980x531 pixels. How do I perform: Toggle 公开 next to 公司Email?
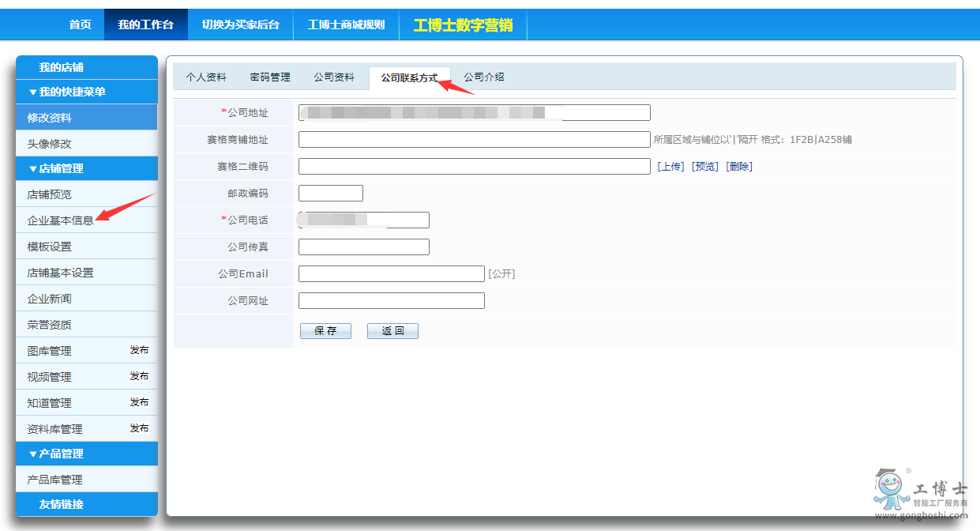tap(501, 274)
